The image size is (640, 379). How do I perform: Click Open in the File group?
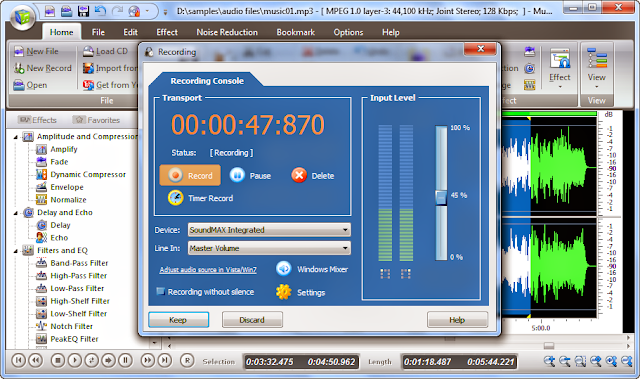click(30, 85)
